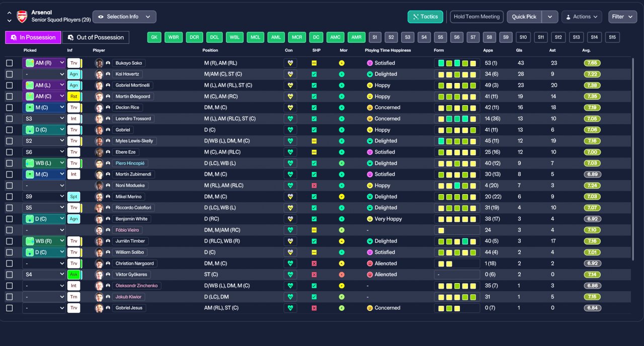This screenshot has height=346, width=644.
Task: Click Benjamin White's very happy face icon
Action: tap(370, 219)
